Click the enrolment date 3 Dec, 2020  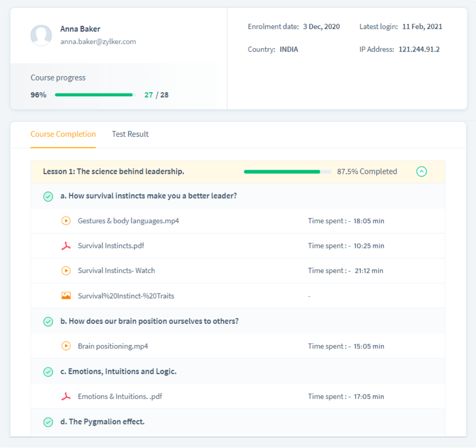pos(322,27)
